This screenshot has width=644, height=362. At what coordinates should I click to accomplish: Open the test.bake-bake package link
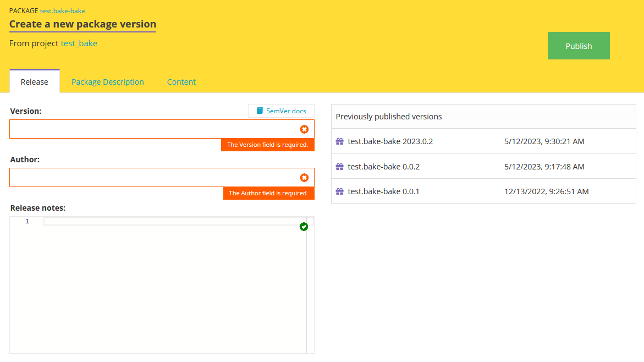(x=63, y=11)
